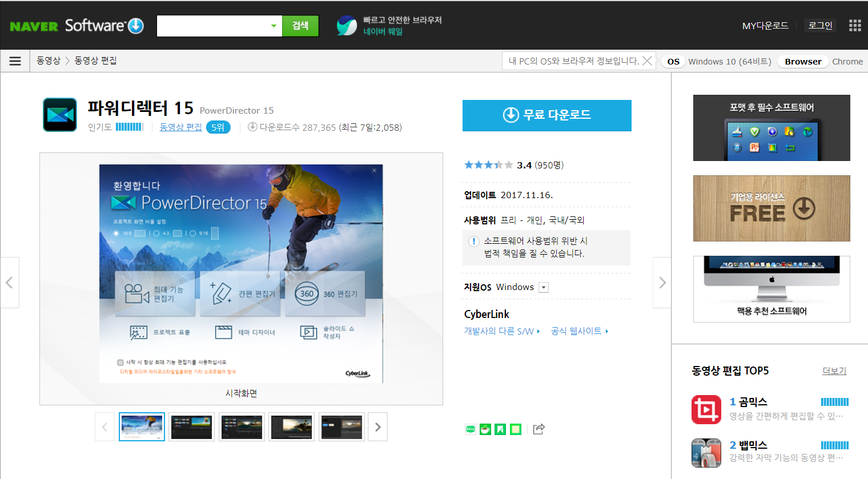The height and width of the screenshot is (479, 868).
Task: Click the CyberLink developer name
Action: [487, 314]
